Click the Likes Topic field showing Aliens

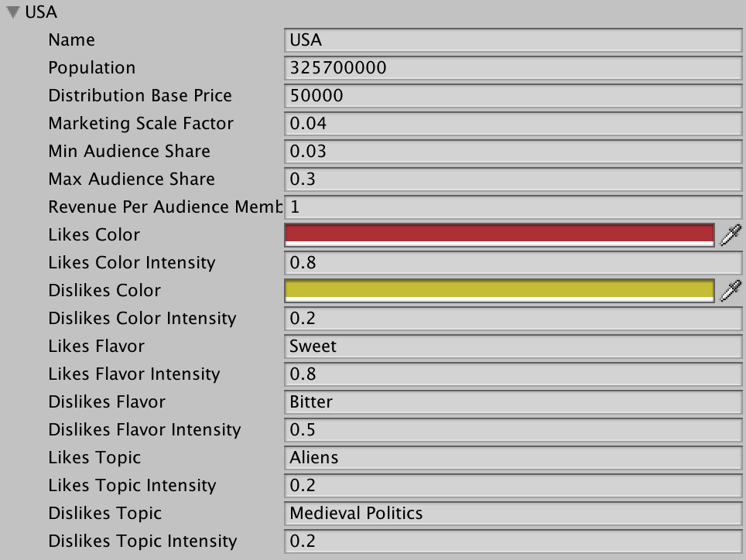click(x=513, y=458)
